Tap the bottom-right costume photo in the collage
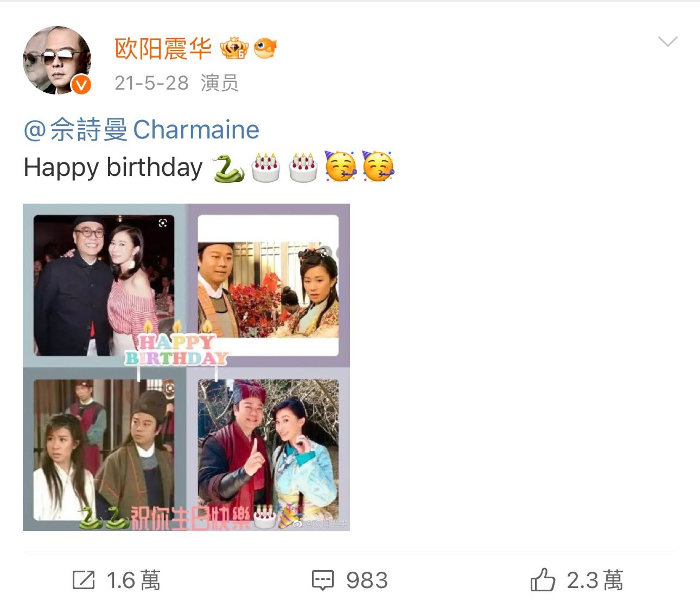The height and width of the screenshot is (600, 700). (x=269, y=450)
